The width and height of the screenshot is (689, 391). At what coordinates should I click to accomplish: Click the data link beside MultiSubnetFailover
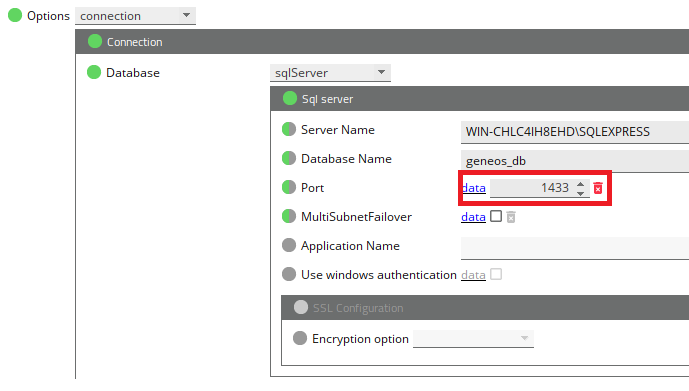[x=473, y=217]
